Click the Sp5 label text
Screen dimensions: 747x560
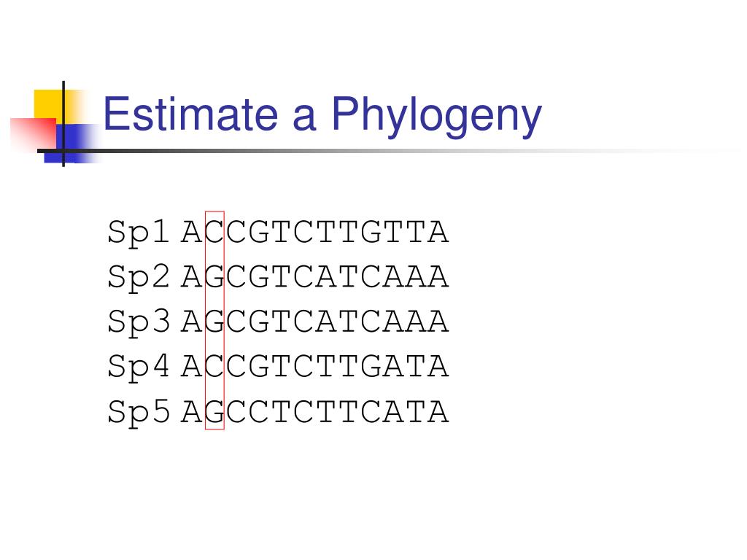[x=138, y=412]
